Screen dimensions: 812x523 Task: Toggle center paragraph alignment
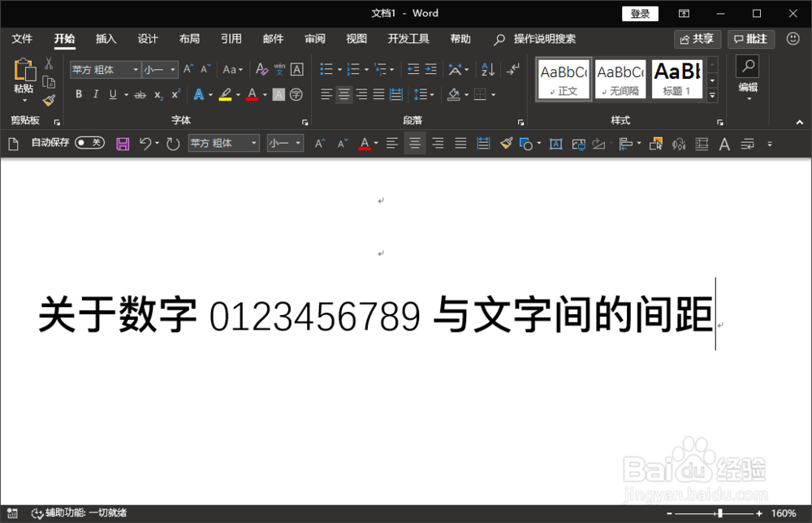click(x=343, y=94)
